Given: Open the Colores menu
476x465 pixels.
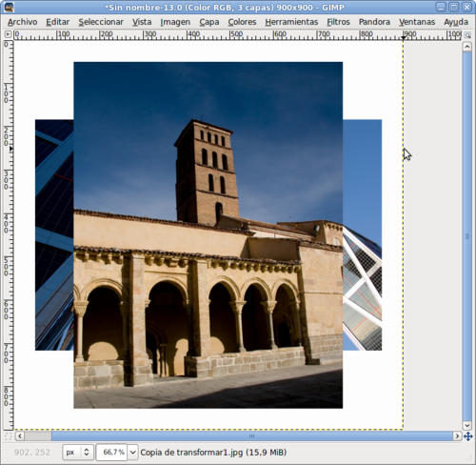Looking at the screenshot, I should [242, 22].
